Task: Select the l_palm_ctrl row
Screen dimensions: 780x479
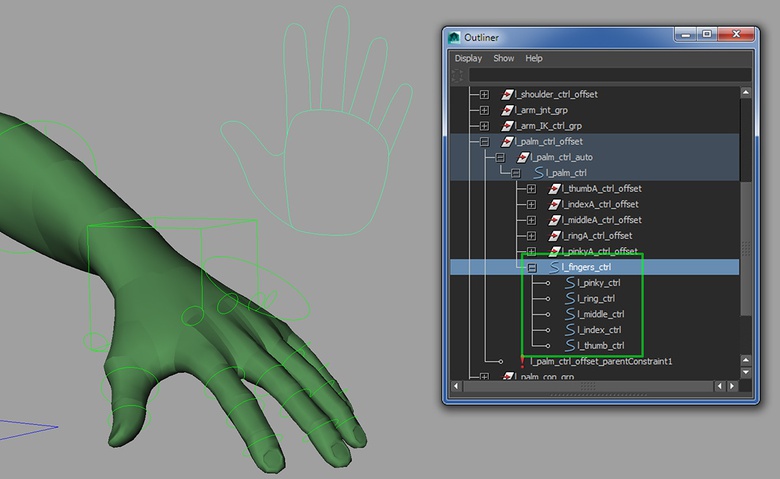Action: click(594, 173)
